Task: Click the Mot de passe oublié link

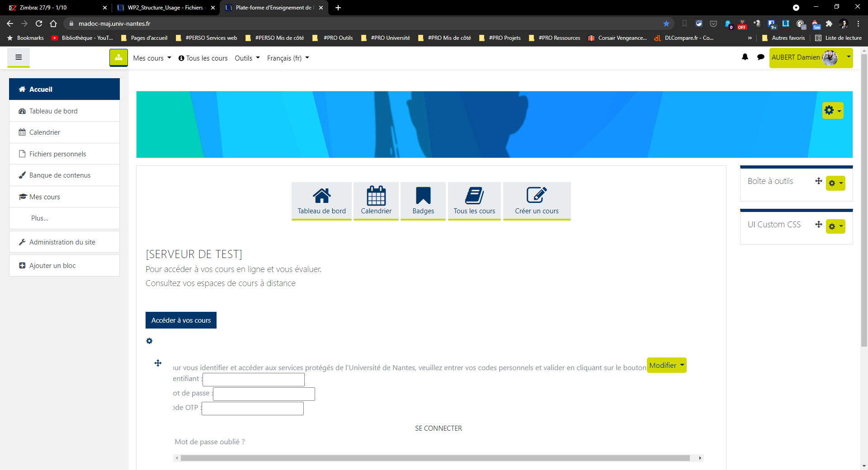Action: pyautogui.click(x=210, y=442)
